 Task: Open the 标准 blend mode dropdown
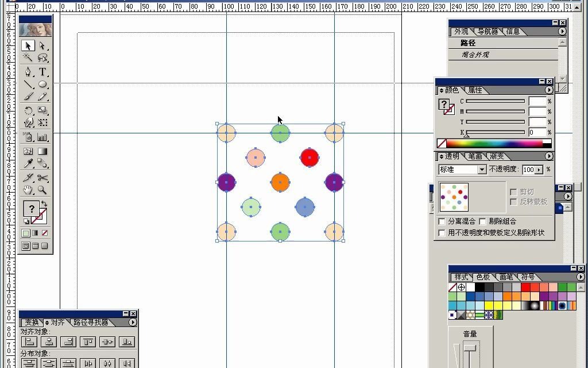point(482,169)
